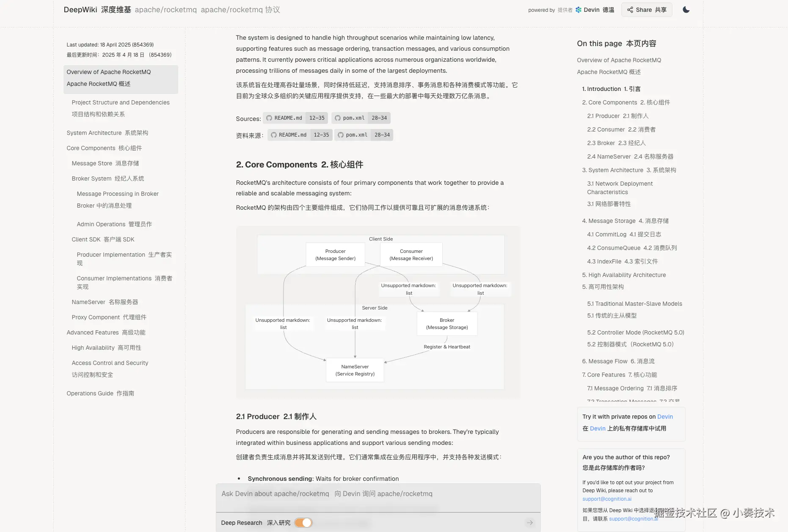
Task: Jump to 4.1 CommitLog in outline
Action: point(624,234)
